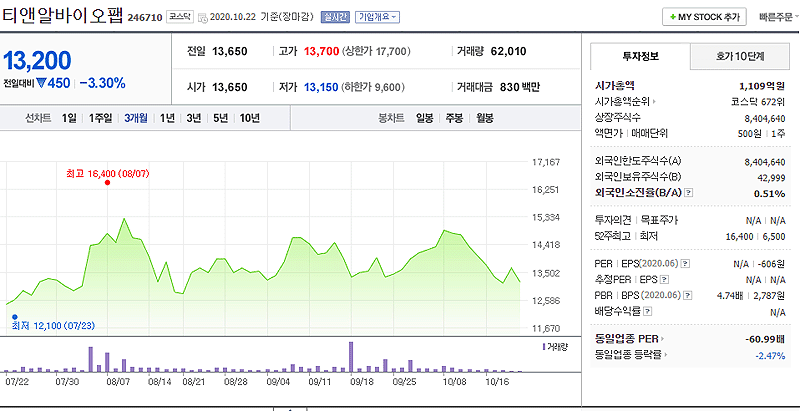800x411 pixels.
Task: Click the 고가 value 13,700
Action: 321,52
